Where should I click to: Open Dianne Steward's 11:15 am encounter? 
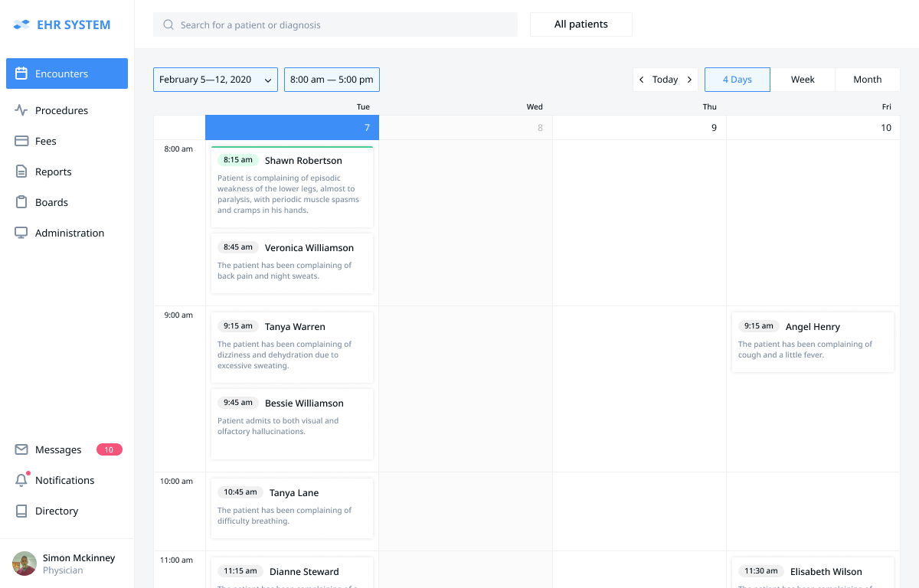point(292,573)
